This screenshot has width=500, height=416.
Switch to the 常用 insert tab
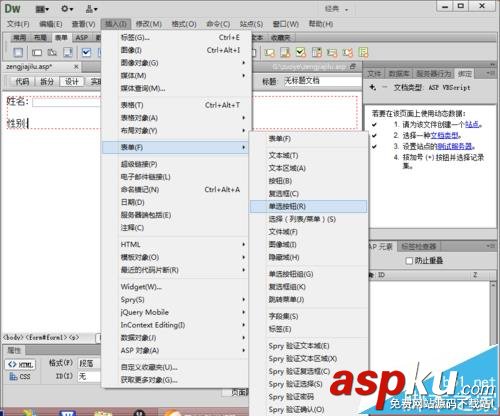pyautogui.click(x=19, y=38)
